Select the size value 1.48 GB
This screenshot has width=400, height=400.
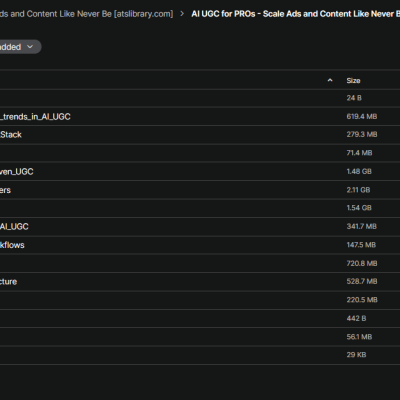[x=359, y=171]
